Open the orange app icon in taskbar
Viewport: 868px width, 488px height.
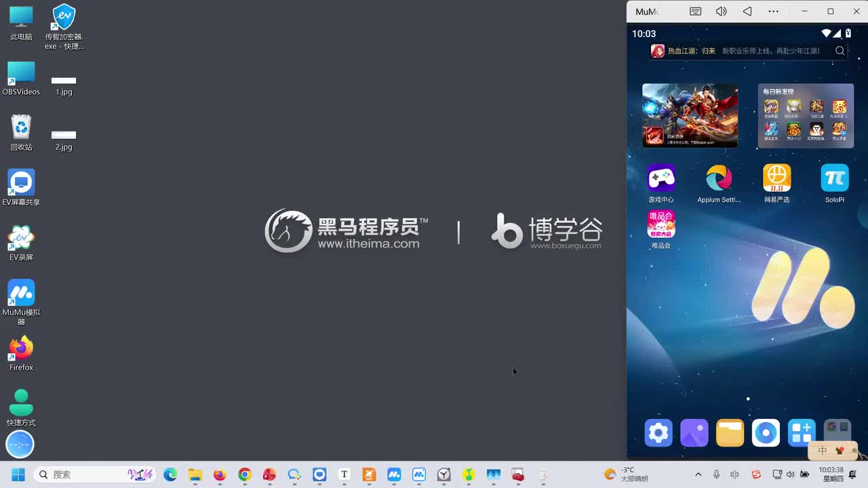(369, 474)
